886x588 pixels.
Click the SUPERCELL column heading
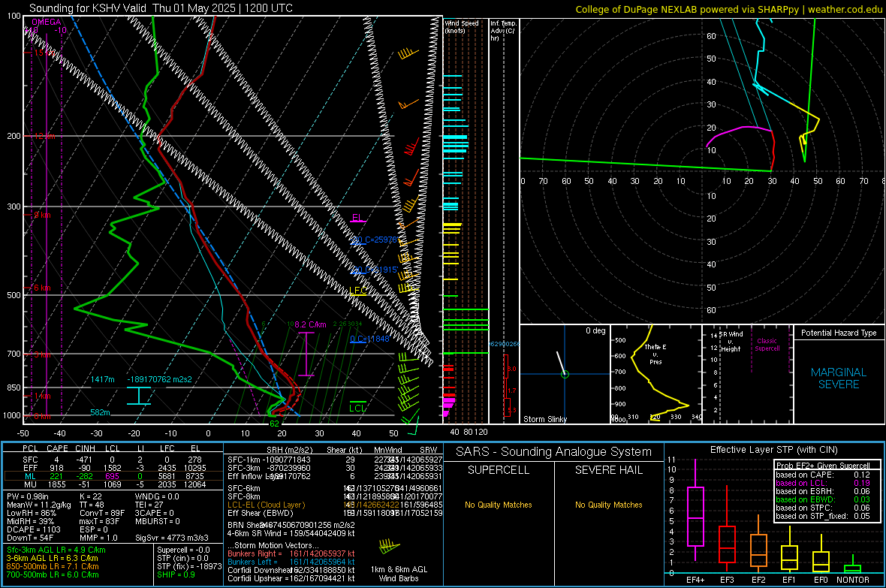point(499,470)
